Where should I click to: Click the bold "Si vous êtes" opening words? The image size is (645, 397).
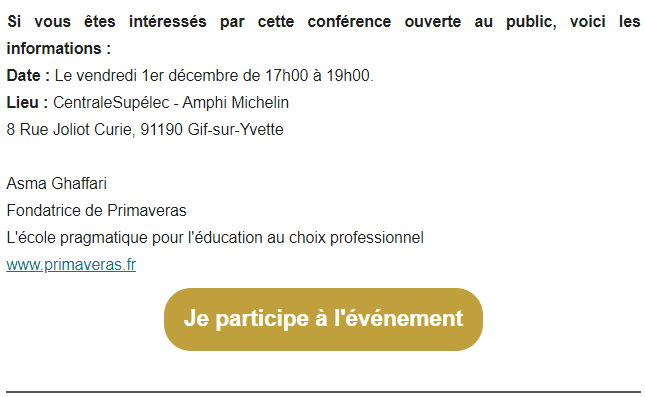(x=61, y=21)
